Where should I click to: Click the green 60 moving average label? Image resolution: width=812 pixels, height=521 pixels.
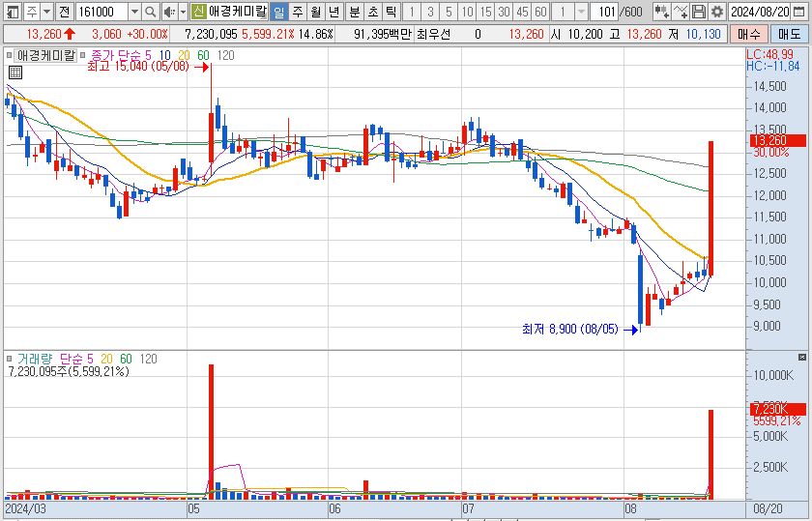tap(203, 55)
